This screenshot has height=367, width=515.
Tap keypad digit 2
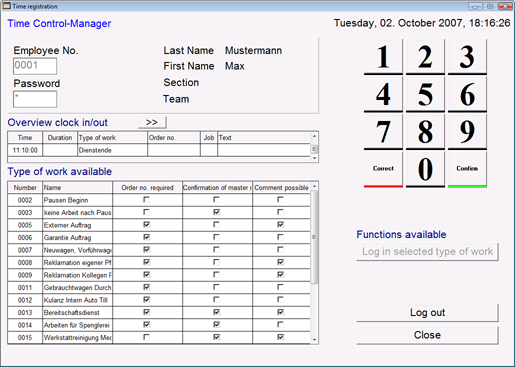425,57
